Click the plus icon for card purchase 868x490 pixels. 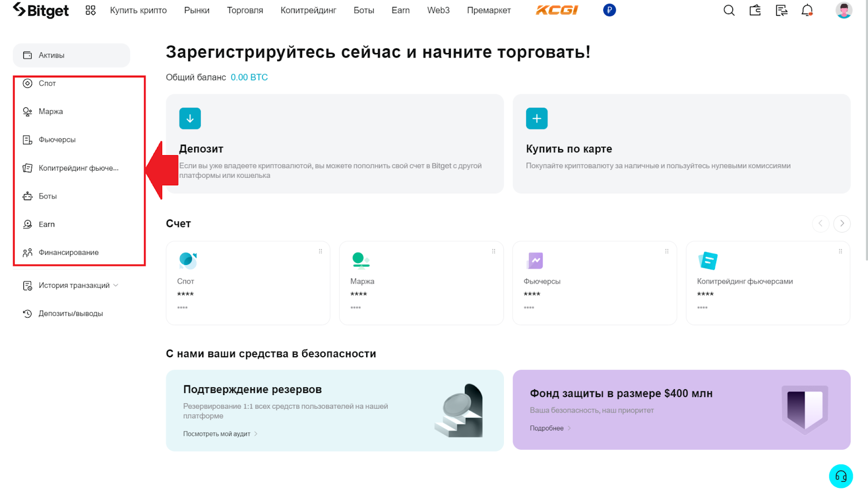click(x=537, y=118)
